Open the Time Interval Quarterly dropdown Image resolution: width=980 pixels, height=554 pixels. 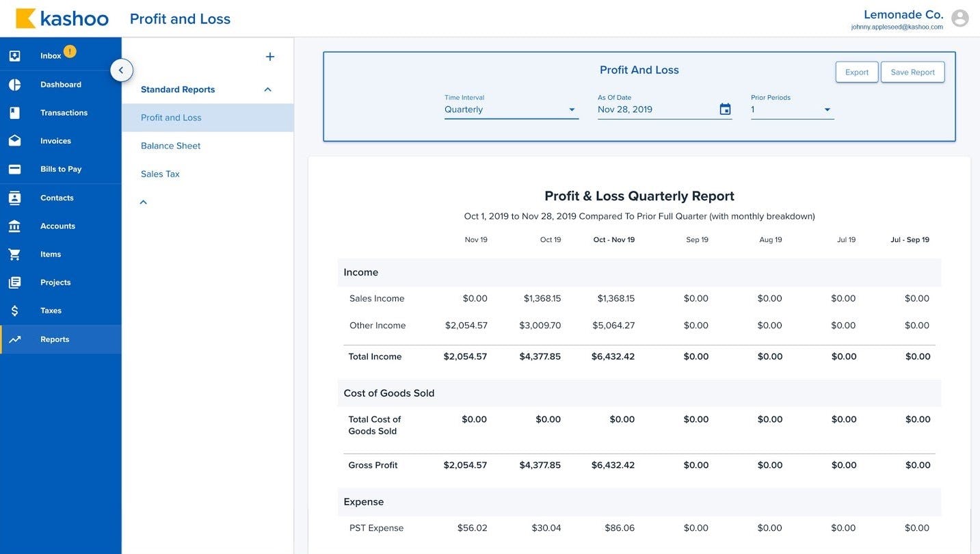point(511,109)
